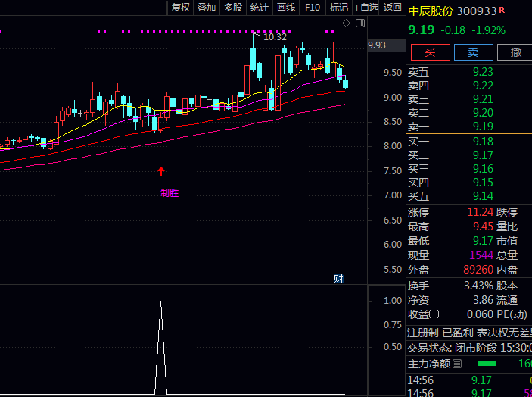Select 卖四 price 9.22
The image size is (532, 397).
coord(483,86)
